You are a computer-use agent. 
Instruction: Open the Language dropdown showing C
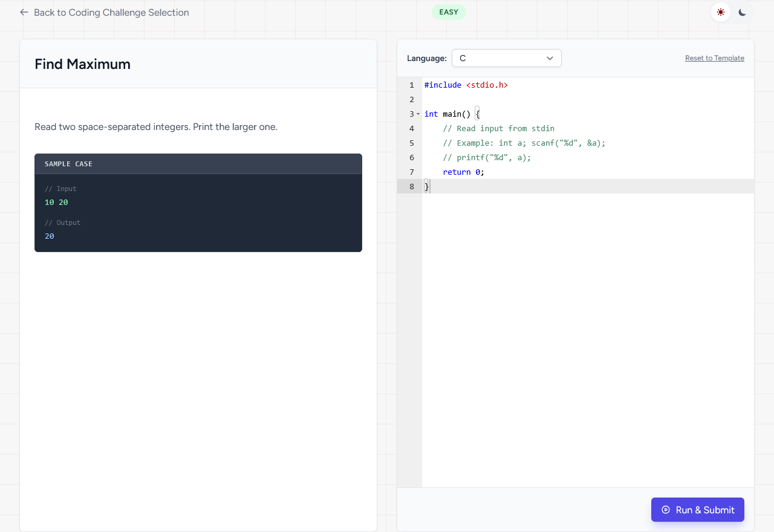pos(507,58)
